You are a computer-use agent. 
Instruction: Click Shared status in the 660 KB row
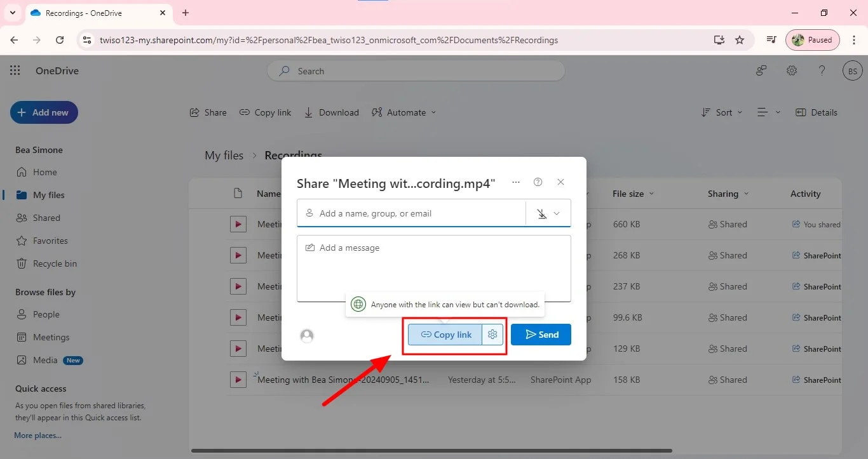click(x=728, y=224)
